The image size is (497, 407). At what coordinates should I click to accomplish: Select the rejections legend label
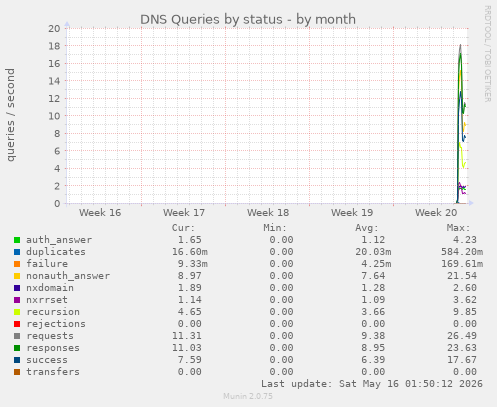pos(56,324)
